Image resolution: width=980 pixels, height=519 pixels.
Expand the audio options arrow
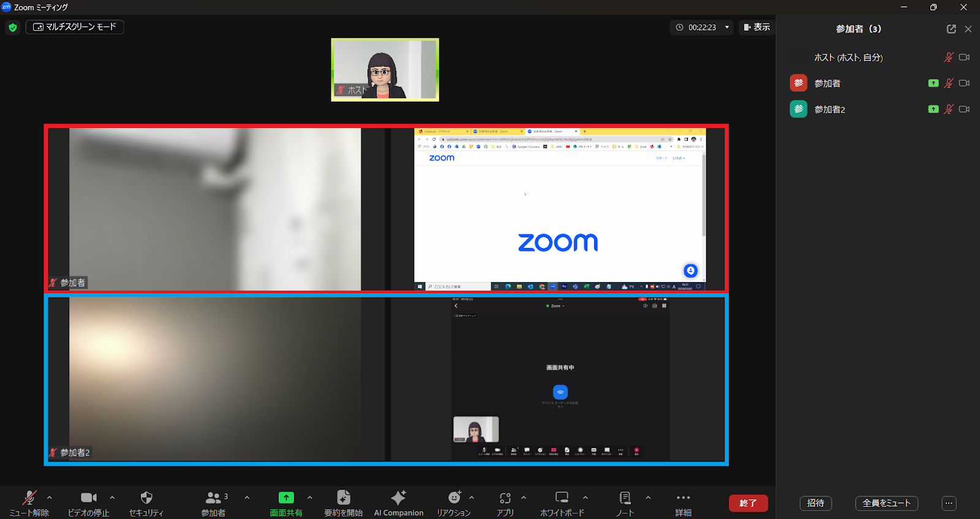pyautogui.click(x=50, y=498)
